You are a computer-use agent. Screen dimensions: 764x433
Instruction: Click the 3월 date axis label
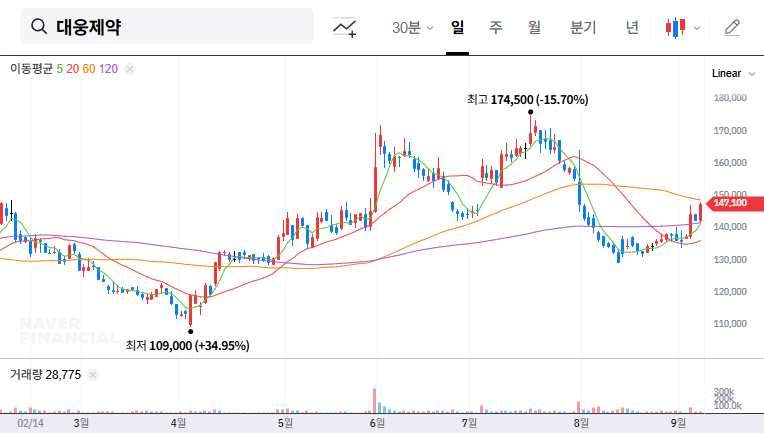(x=81, y=423)
